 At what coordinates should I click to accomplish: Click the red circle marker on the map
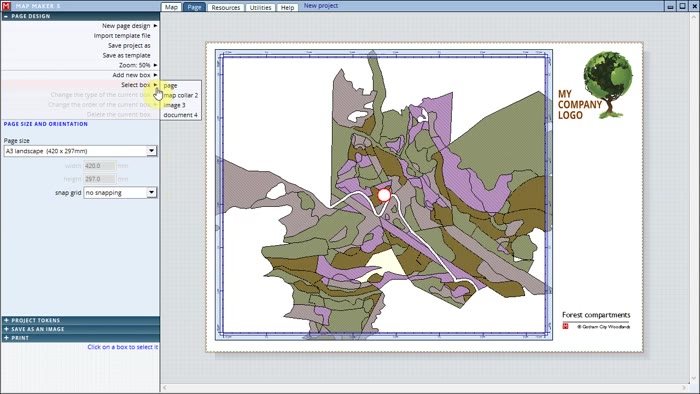384,195
